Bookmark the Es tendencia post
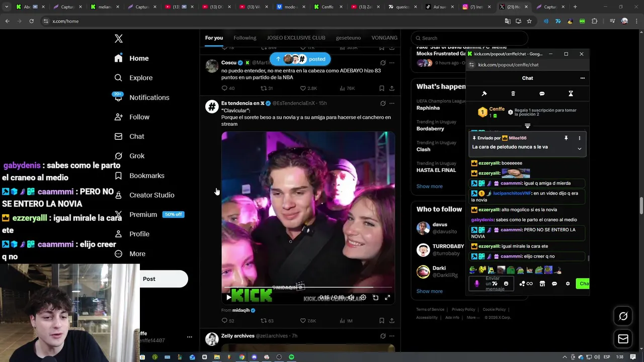The image size is (644, 362). (381, 321)
